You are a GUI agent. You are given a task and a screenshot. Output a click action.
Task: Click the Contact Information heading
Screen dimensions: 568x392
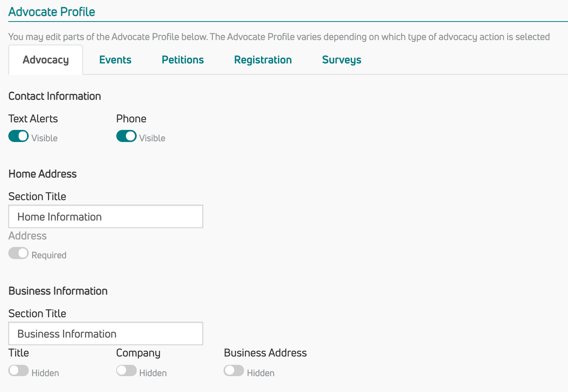[x=55, y=96]
